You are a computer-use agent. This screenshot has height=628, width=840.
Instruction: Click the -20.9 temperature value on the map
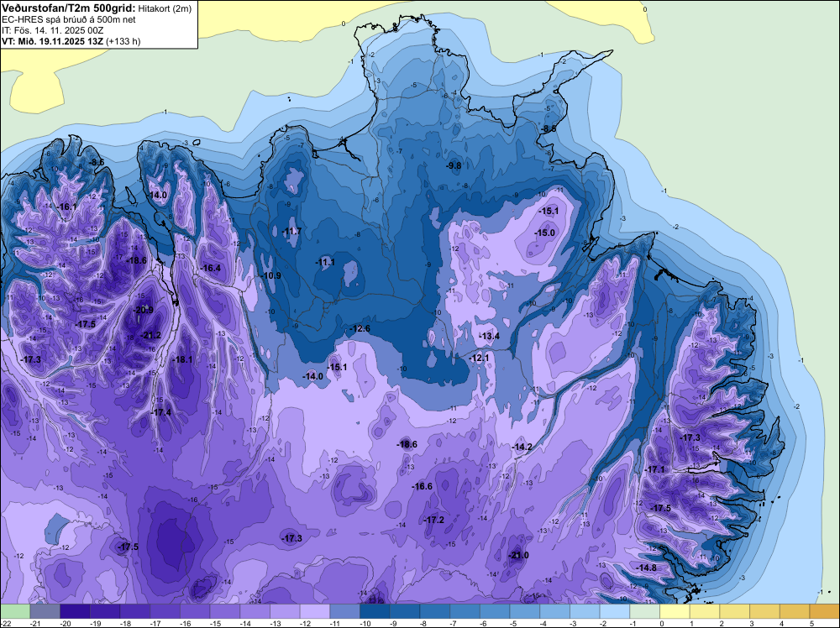coord(143,310)
